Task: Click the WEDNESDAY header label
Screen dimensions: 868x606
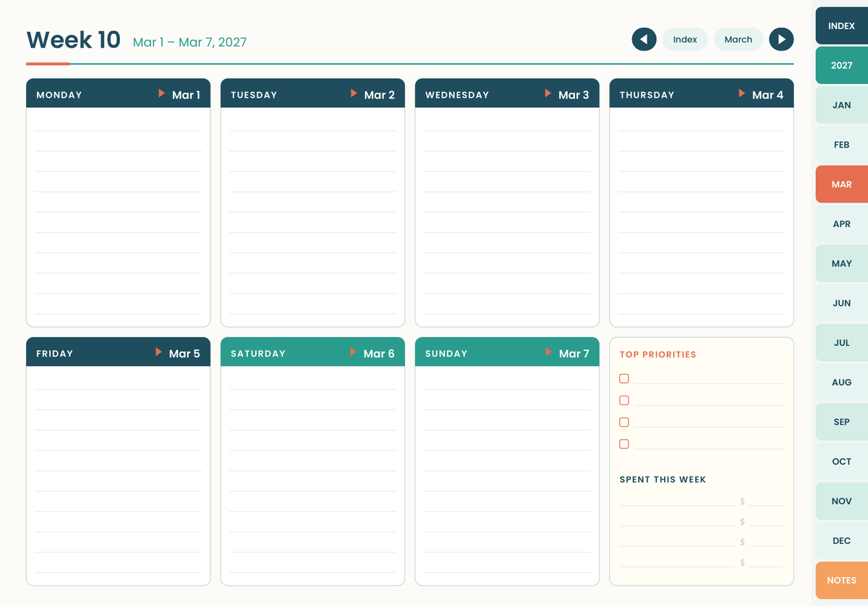Action: point(457,95)
